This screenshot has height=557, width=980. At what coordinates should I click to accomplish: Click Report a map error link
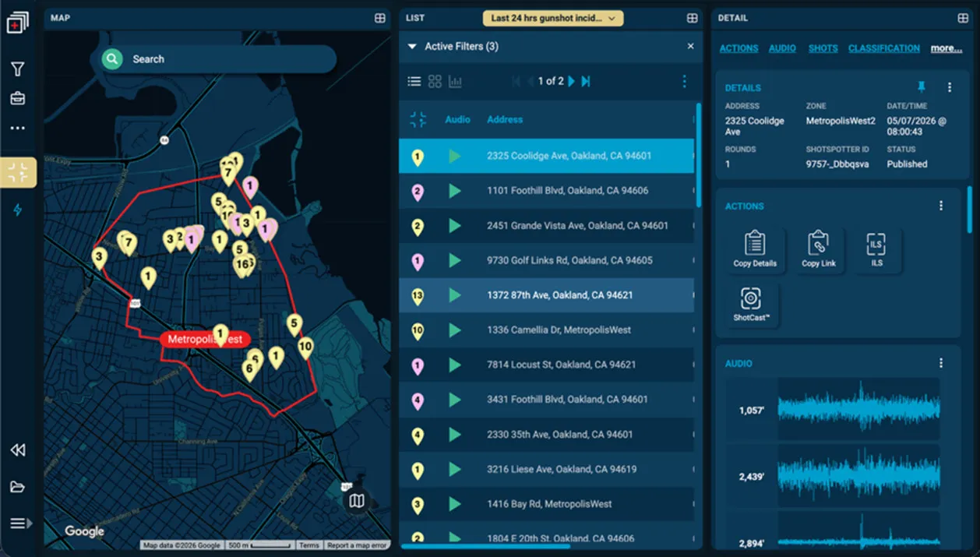357,545
